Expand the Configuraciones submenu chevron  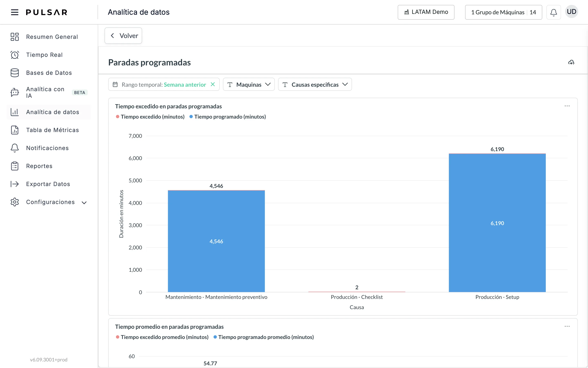click(84, 202)
